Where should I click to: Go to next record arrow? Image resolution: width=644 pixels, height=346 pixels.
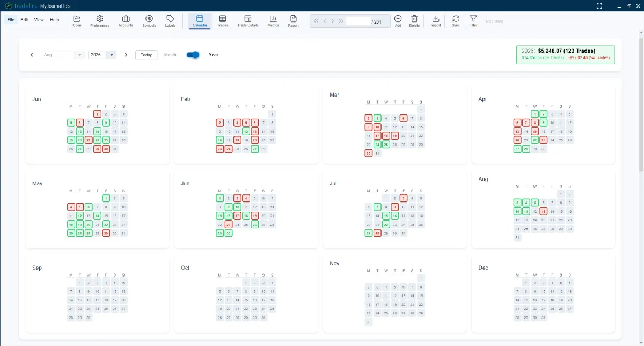tap(333, 21)
